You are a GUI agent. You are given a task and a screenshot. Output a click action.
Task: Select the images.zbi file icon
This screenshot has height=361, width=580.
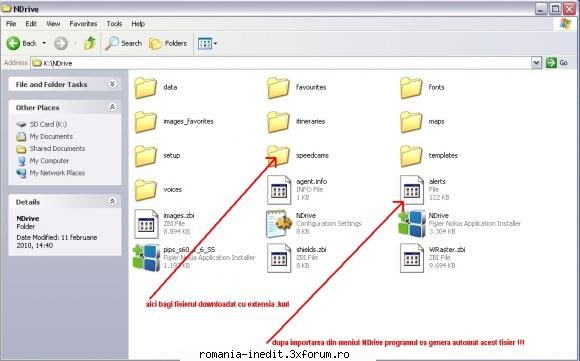[146, 224]
